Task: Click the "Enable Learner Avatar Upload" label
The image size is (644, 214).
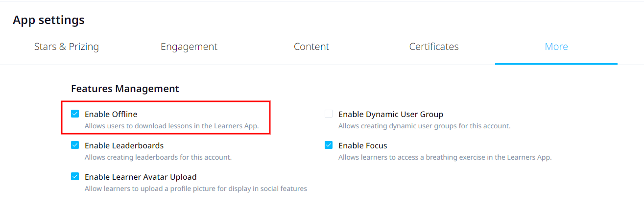Action: pyautogui.click(x=141, y=177)
